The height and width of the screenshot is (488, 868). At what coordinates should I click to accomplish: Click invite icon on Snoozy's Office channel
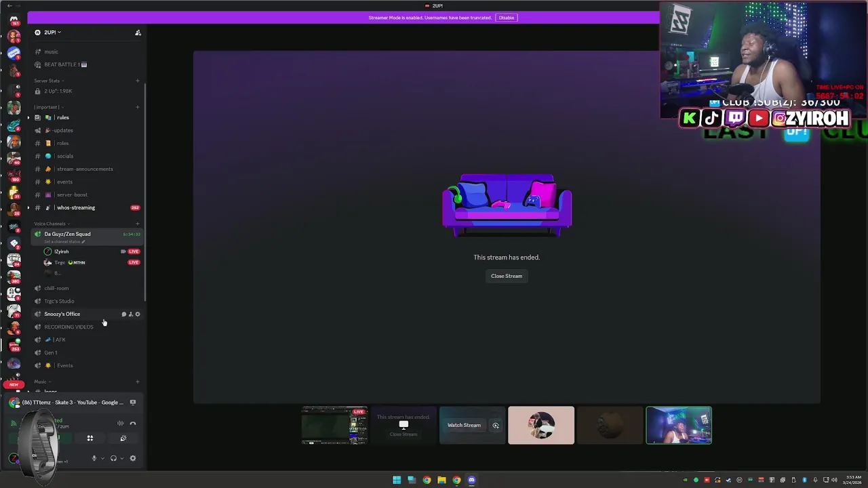pyautogui.click(x=131, y=314)
